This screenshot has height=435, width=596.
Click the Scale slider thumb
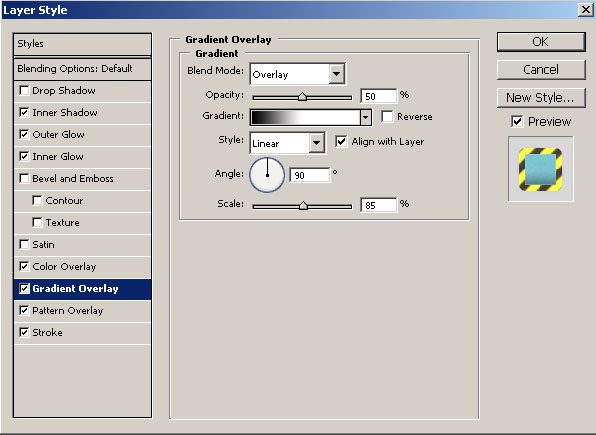click(303, 206)
